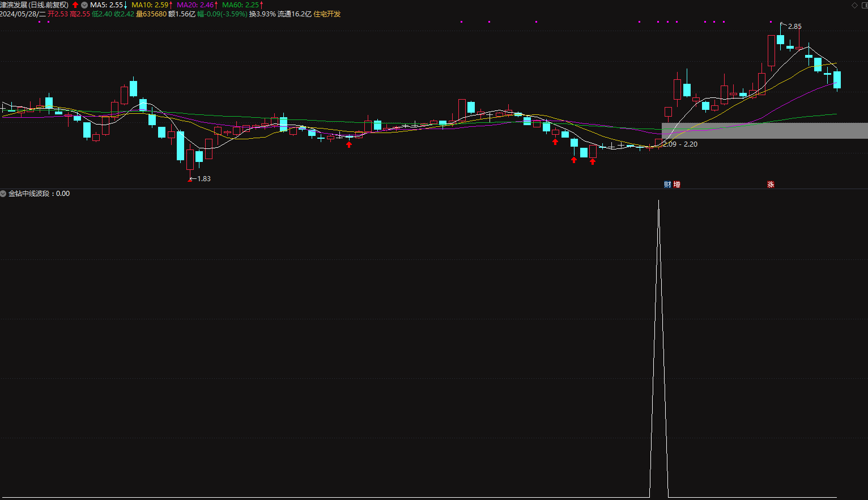Click the diamond icon at top right
Image resolution: width=868 pixels, height=500 pixels.
[x=855, y=5]
